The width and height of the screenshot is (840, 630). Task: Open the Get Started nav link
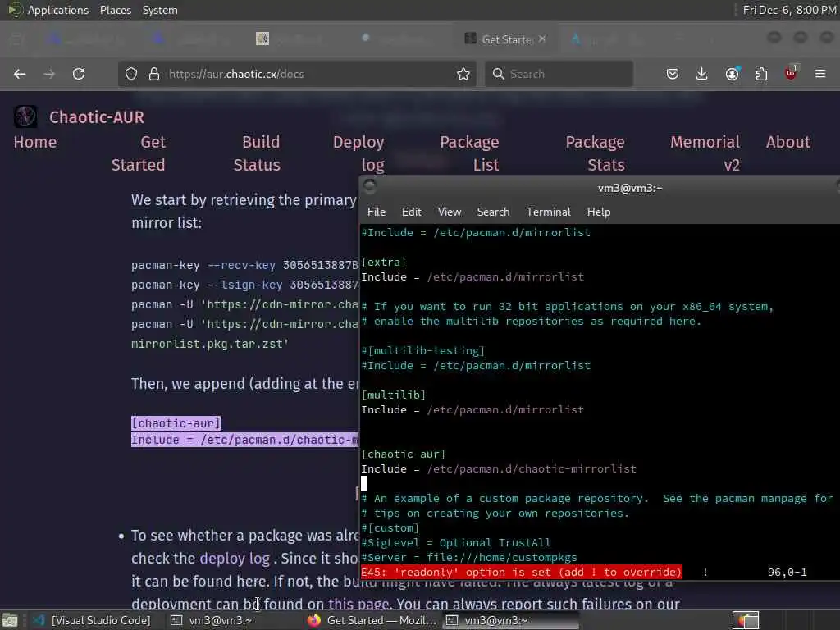[138, 153]
